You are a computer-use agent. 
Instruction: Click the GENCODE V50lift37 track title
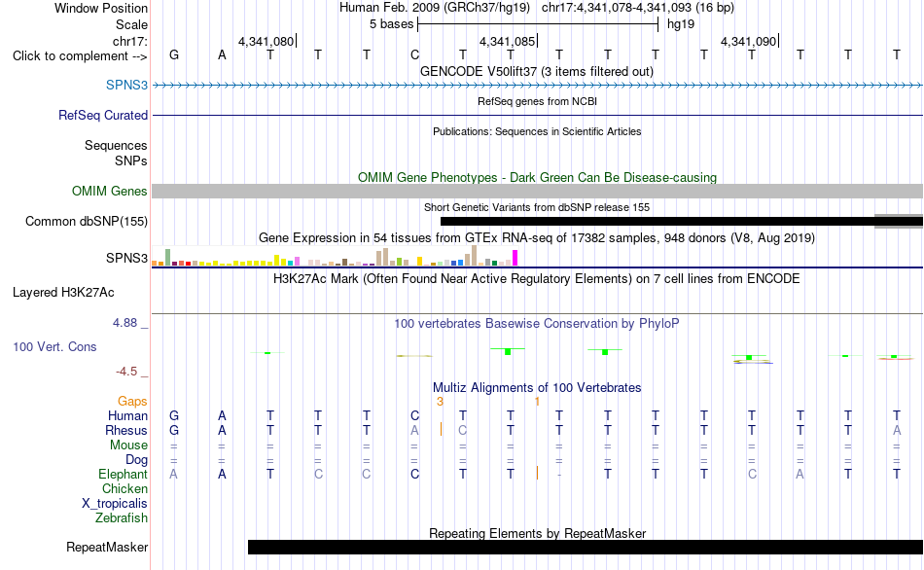tap(536, 71)
